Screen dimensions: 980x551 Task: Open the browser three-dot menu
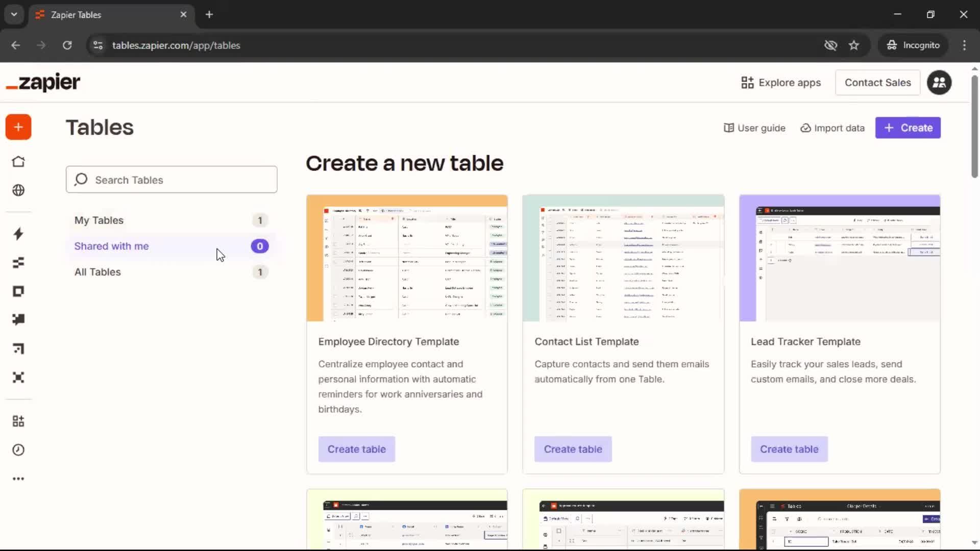click(964, 45)
